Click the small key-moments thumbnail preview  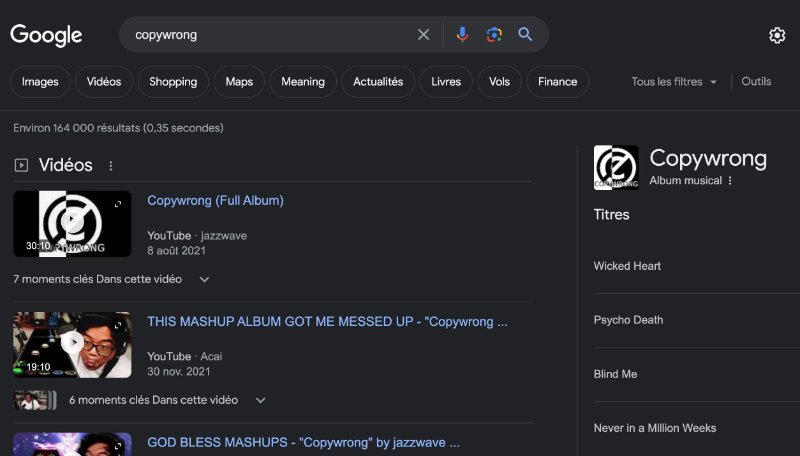click(x=35, y=400)
